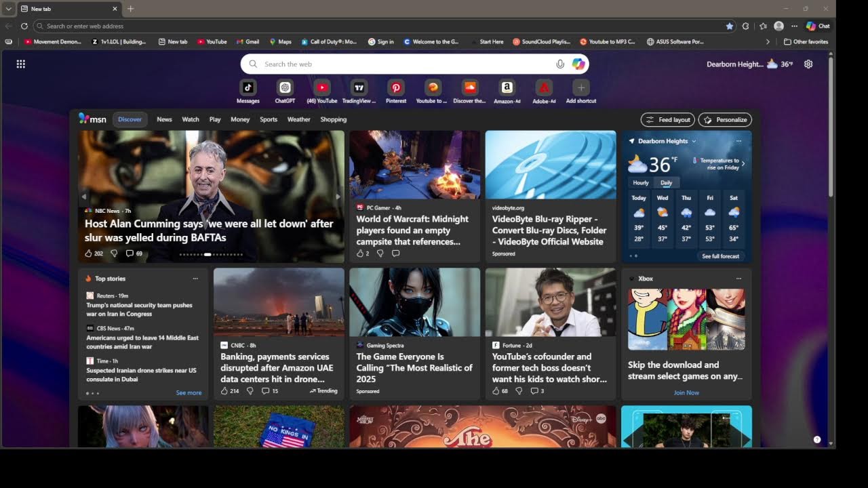Expand Dearborn Heights location dropdown

pos(694,141)
